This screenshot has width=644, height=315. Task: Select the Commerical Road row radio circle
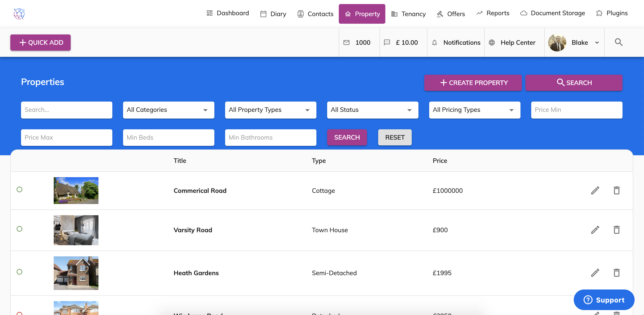[x=19, y=189]
